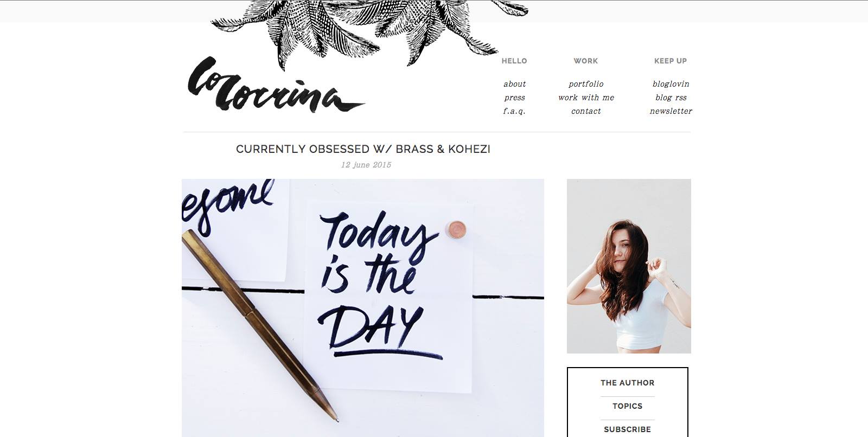
Task: Click the Cocorrina handwritten logo
Action: [x=276, y=85]
